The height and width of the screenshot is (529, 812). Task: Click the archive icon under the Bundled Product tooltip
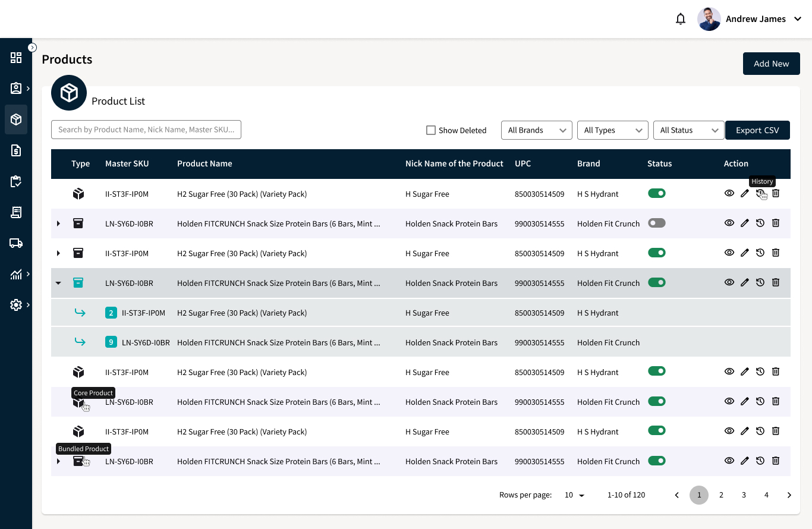78,461
